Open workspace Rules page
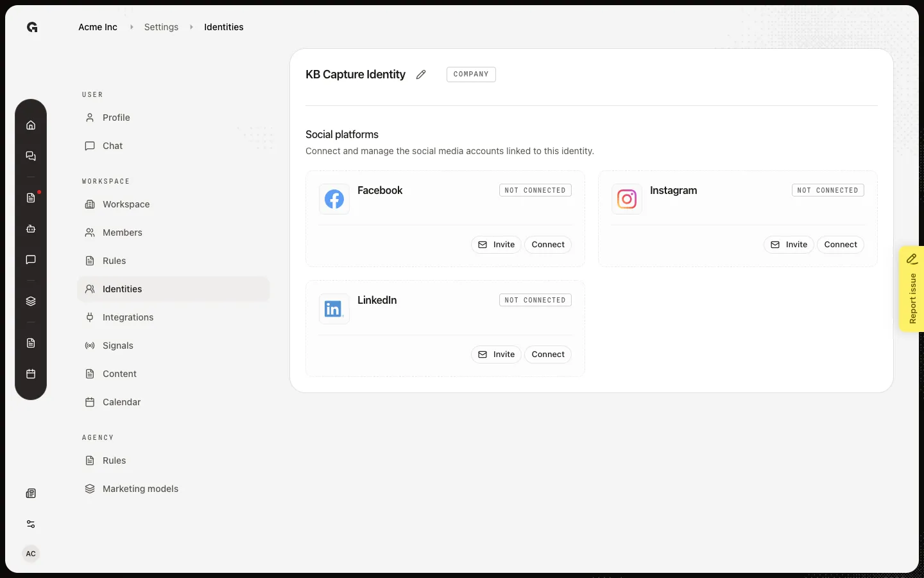Image resolution: width=924 pixels, height=578 pixels. coord(173,261)
